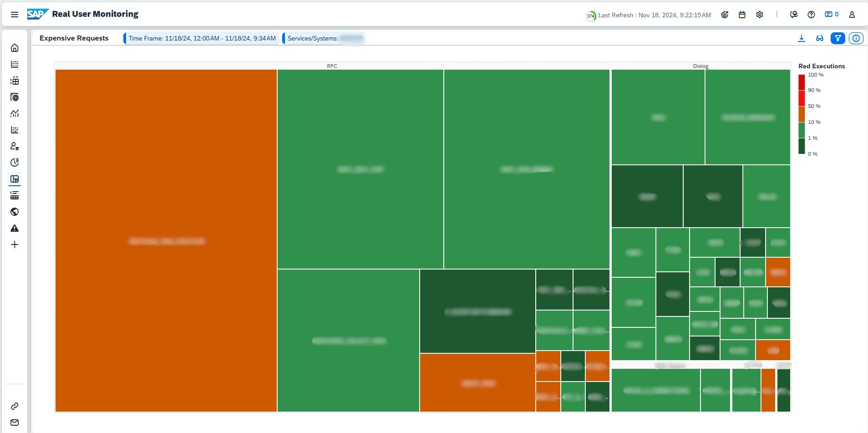This screenshot has width=868, height=433.
Task: Open the settings gear icon
Action: tap(760, 15)
